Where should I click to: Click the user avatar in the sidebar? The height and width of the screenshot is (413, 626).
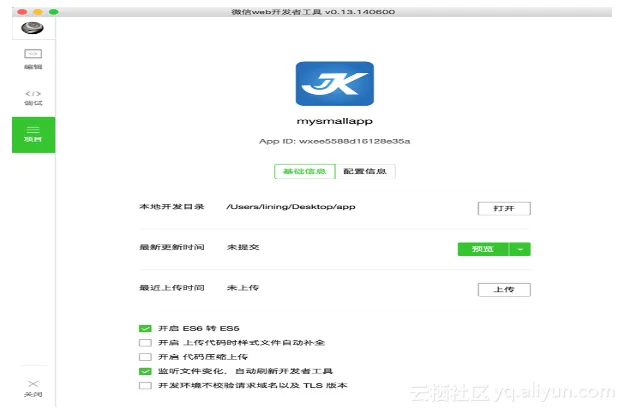click(x=32, y=28)
